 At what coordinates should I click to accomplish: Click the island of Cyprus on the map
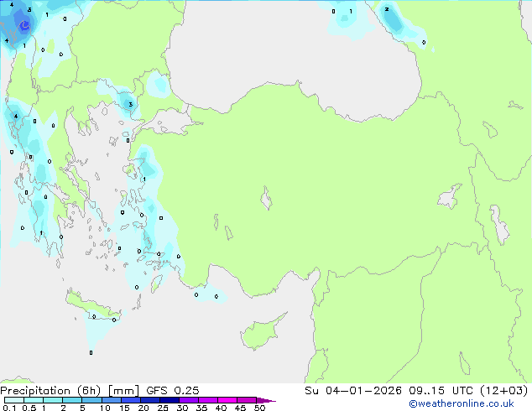tap(258, 331)
